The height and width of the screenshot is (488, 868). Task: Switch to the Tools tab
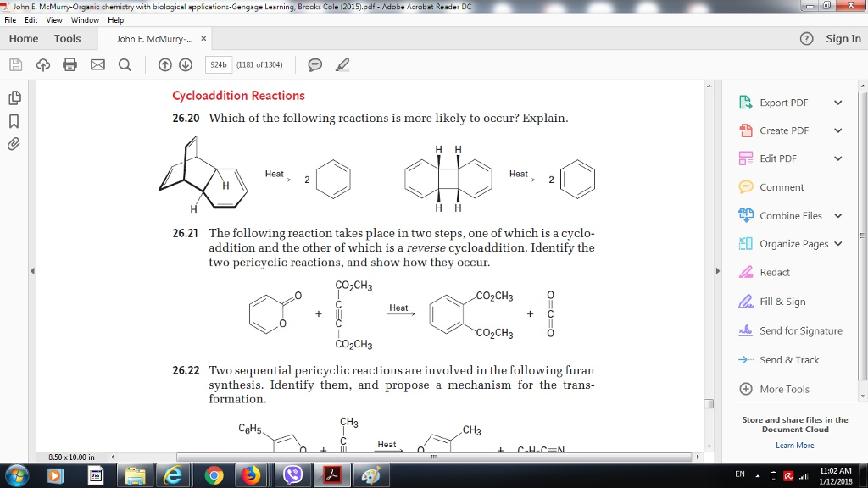tap(67, 39)
